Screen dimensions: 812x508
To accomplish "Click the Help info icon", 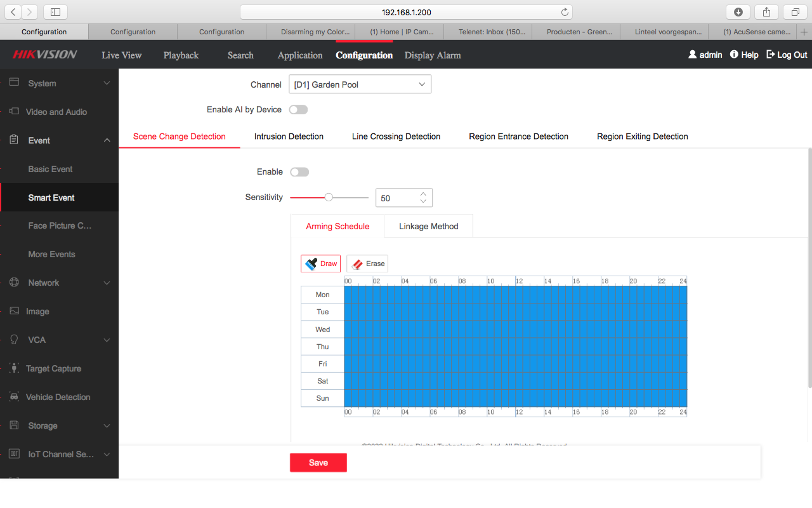I will coord(734,55).
